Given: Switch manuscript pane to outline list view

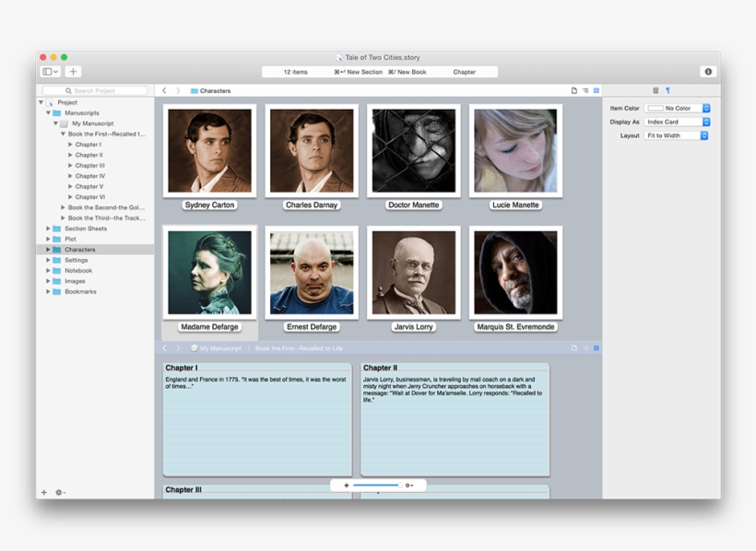Looking at the screenshot, I should [585, 348].
